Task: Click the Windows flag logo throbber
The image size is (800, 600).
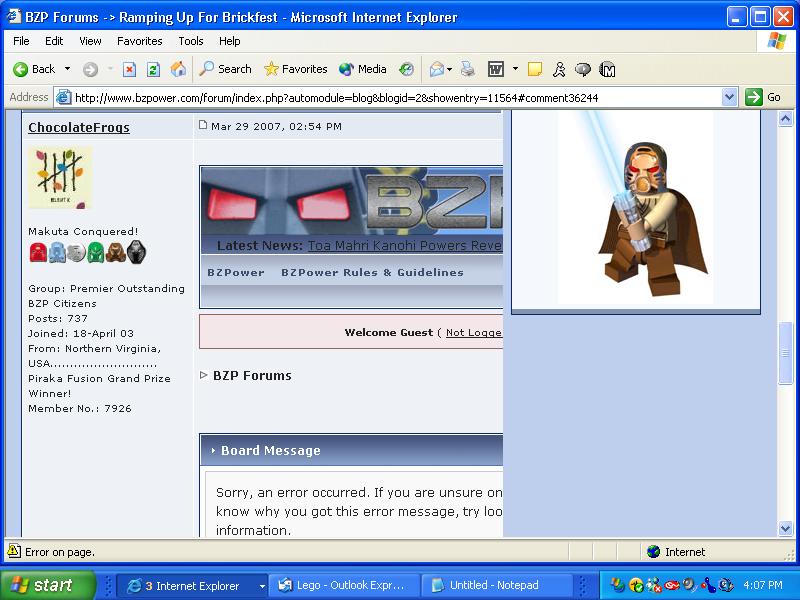Action: [x=777, y=41]
